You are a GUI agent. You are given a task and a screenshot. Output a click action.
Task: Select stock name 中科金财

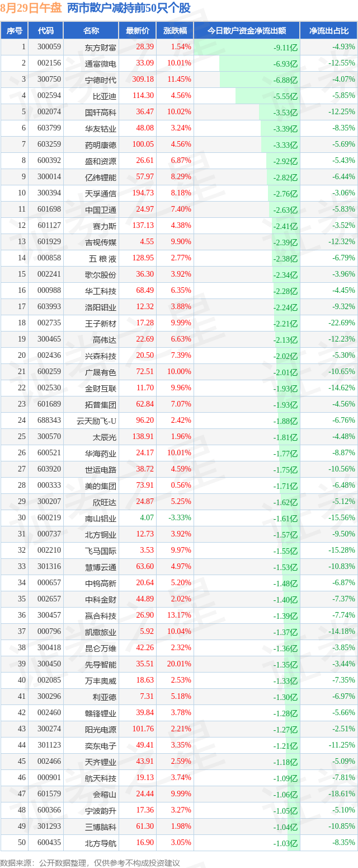pos(101,599)
